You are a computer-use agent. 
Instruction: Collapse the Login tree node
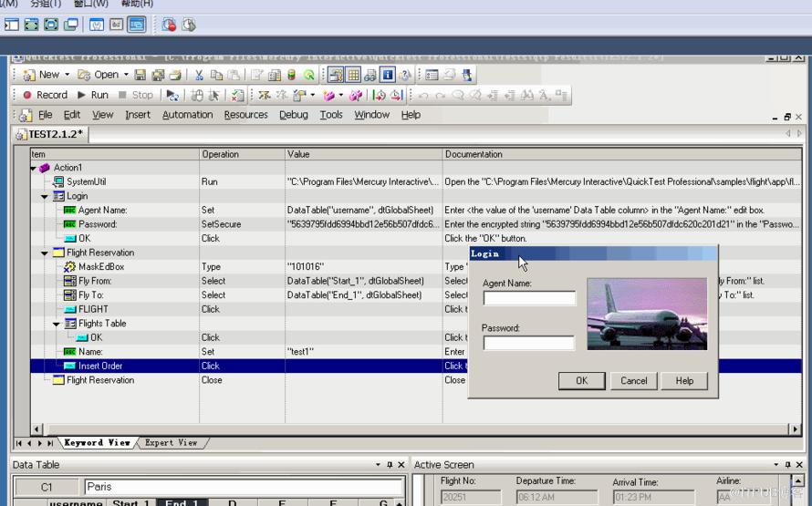tap(45, 197)
